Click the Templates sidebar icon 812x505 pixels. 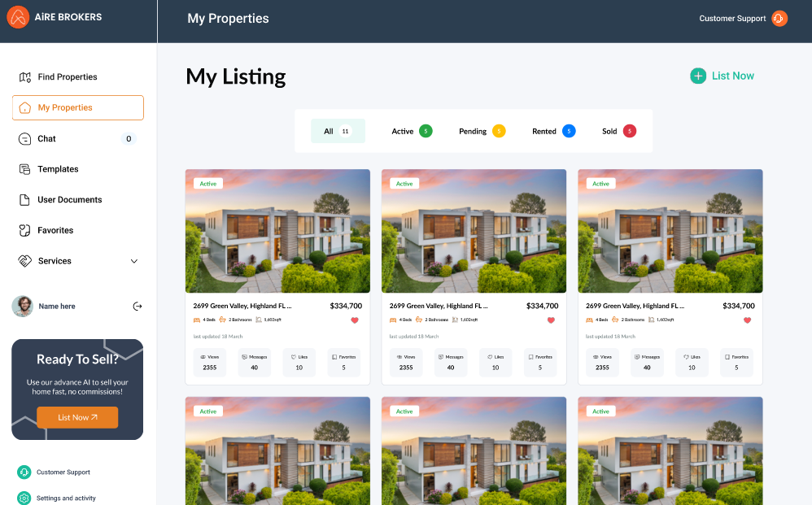pyautogui.click(x=25, y=169)
